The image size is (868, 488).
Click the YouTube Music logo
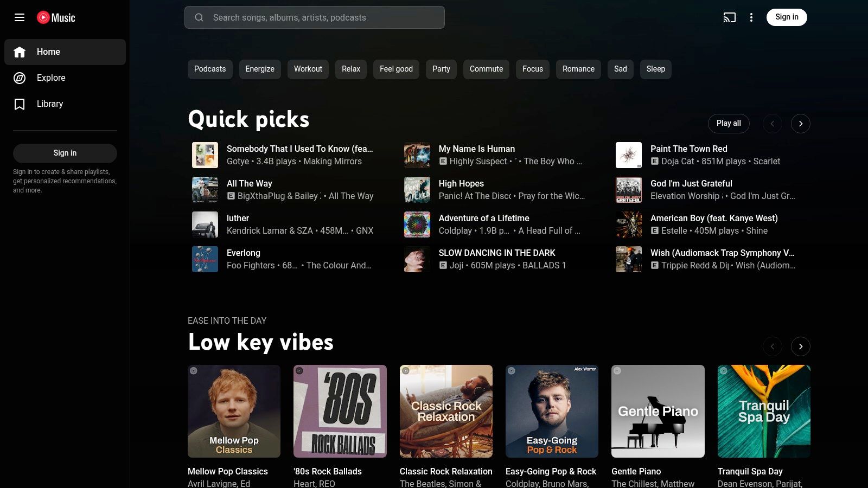tap(55, 17)
